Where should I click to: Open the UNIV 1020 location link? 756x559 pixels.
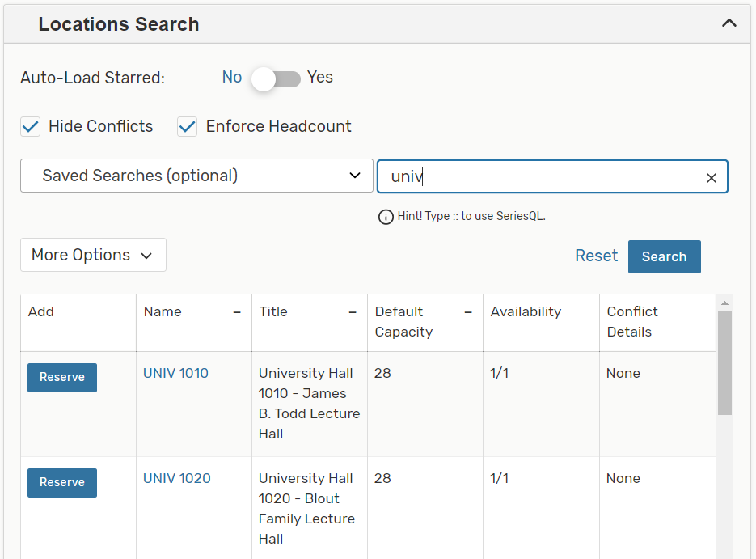[176, 478]
